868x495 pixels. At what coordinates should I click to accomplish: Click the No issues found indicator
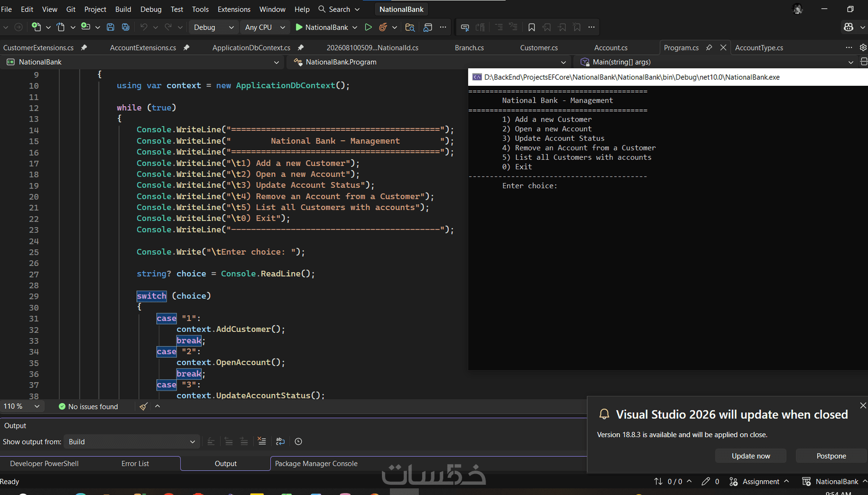pyautogui.click(x=88, y=406)
